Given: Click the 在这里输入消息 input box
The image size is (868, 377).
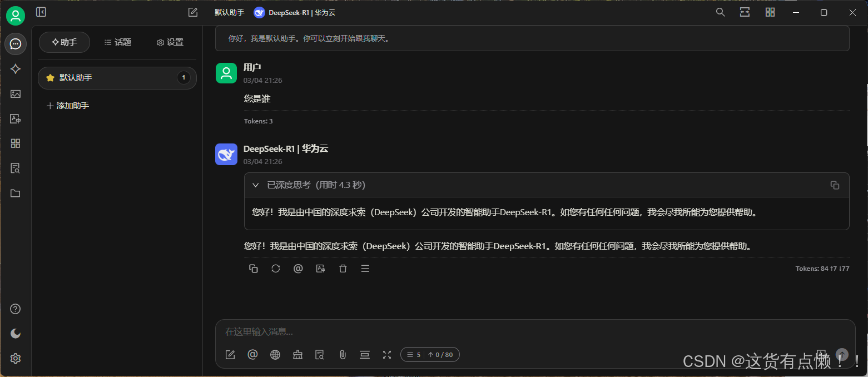Looking at the screenshot, I should tap(535, 332).
